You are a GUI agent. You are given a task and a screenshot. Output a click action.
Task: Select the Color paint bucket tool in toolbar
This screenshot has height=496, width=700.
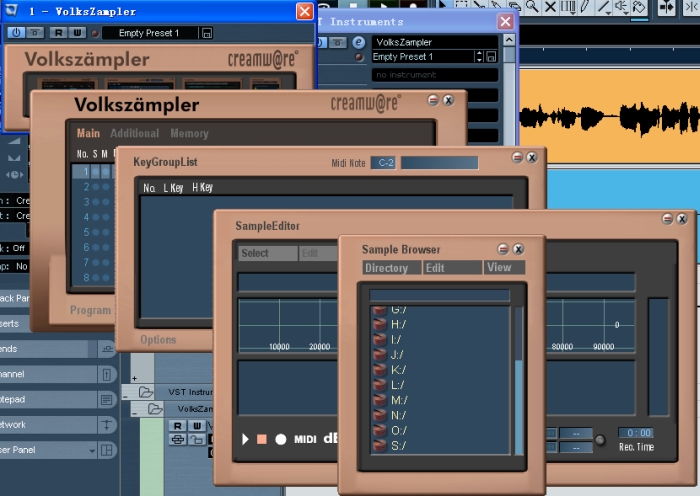point(639,7)
